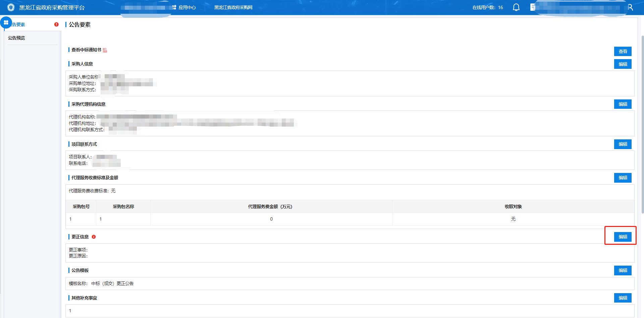The width and height of the screenshot is (644, 318).
Task: Open 应用中心 in the top bar
Action: coord(184,7)
